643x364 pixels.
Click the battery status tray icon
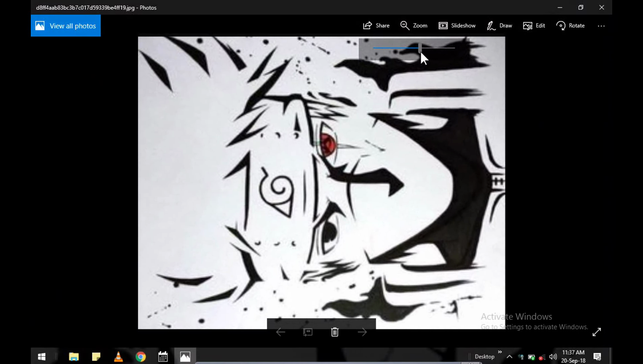[531, 357]
